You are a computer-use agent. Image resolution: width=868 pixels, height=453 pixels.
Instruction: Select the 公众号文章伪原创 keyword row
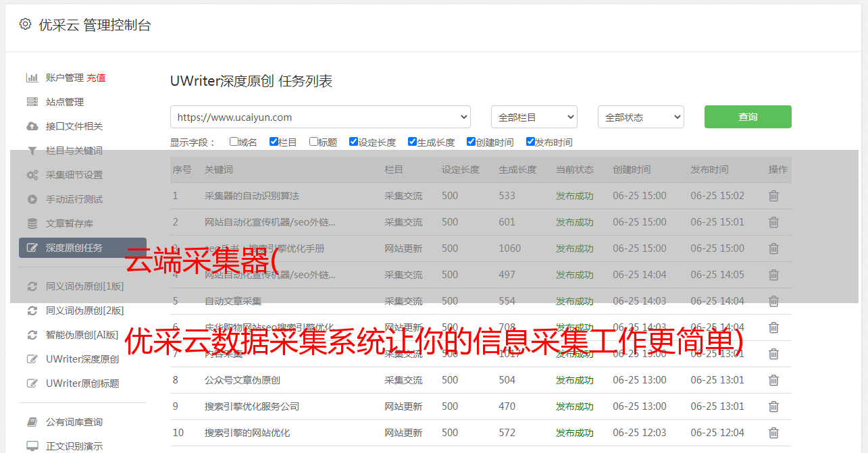(242, 380)
